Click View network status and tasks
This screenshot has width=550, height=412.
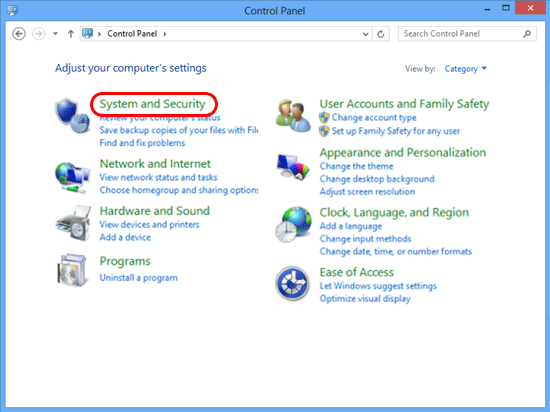coord(158,177)
